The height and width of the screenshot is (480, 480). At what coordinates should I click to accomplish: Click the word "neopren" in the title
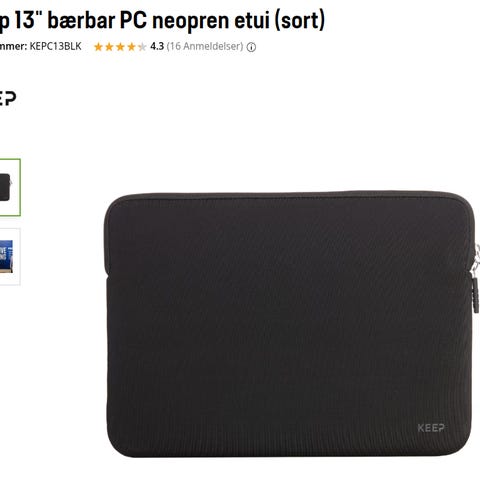(190, 22)
